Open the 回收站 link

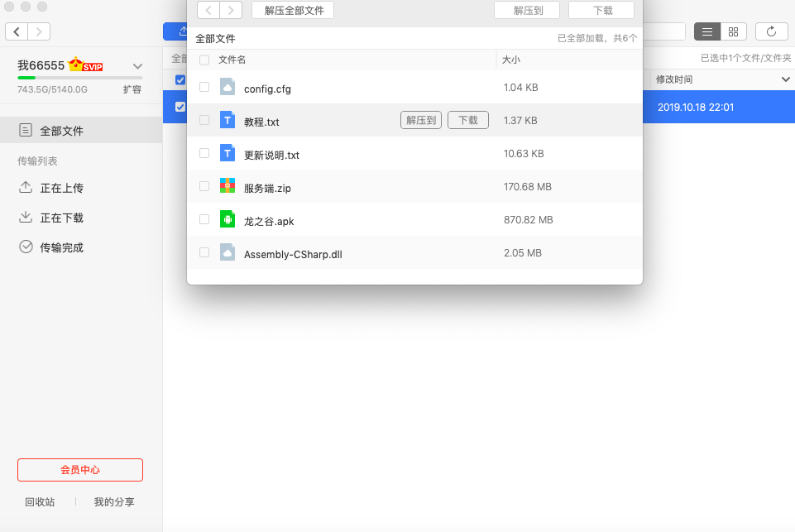40,501
